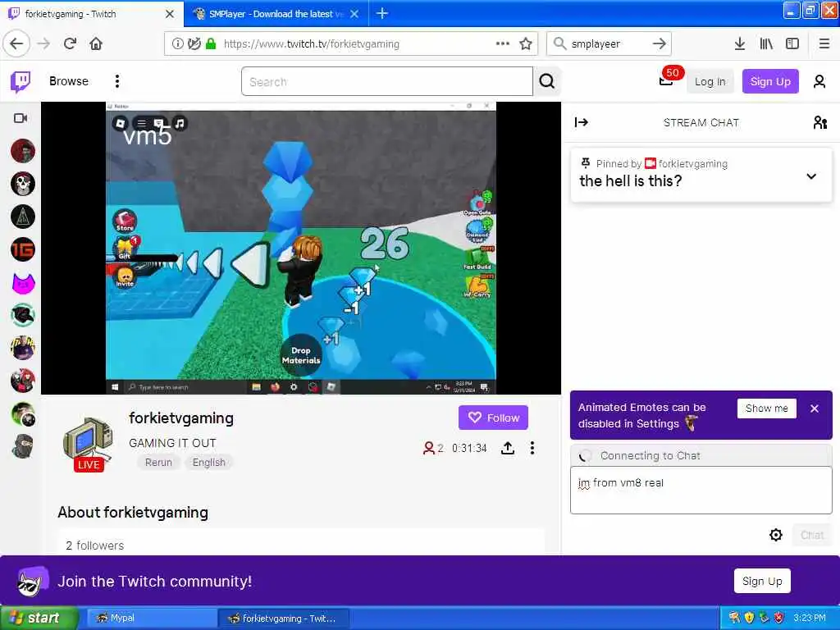840x630 pixels.
Task: Open the user profile icon menu
Action: tap(819, 81)
